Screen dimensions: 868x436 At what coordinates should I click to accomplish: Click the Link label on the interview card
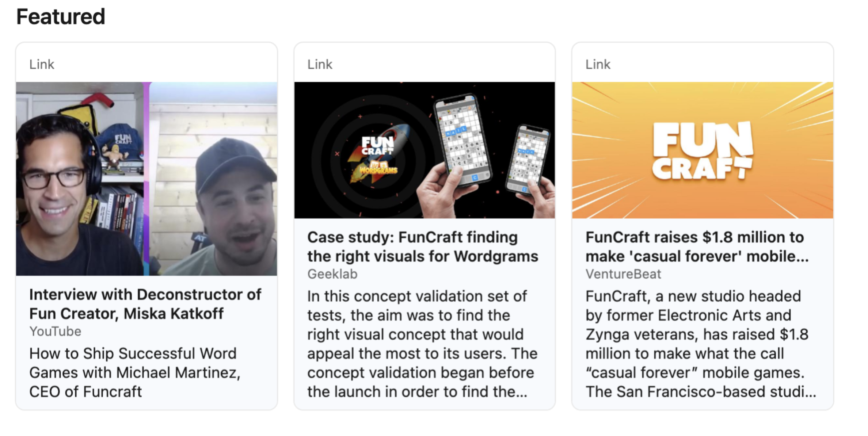pos(42,64)
